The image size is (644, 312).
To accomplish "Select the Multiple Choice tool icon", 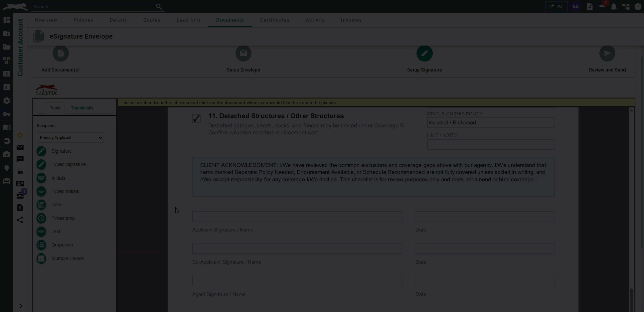I will coord(41,259).
